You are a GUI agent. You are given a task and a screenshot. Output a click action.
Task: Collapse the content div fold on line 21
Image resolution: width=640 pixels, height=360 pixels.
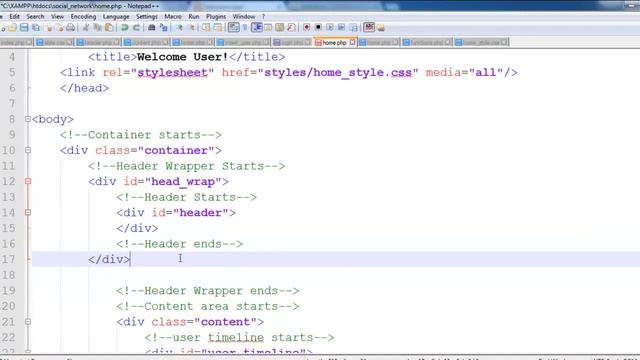[x=28, y=322]
